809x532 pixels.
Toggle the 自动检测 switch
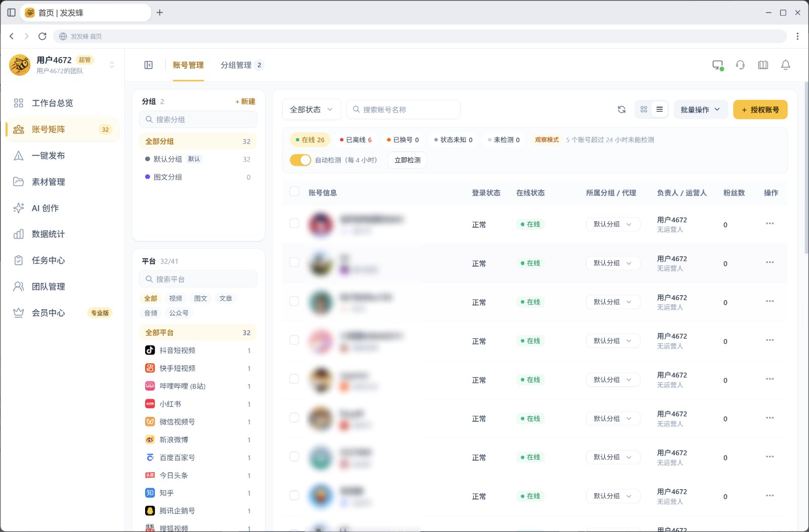click(300, 160)
